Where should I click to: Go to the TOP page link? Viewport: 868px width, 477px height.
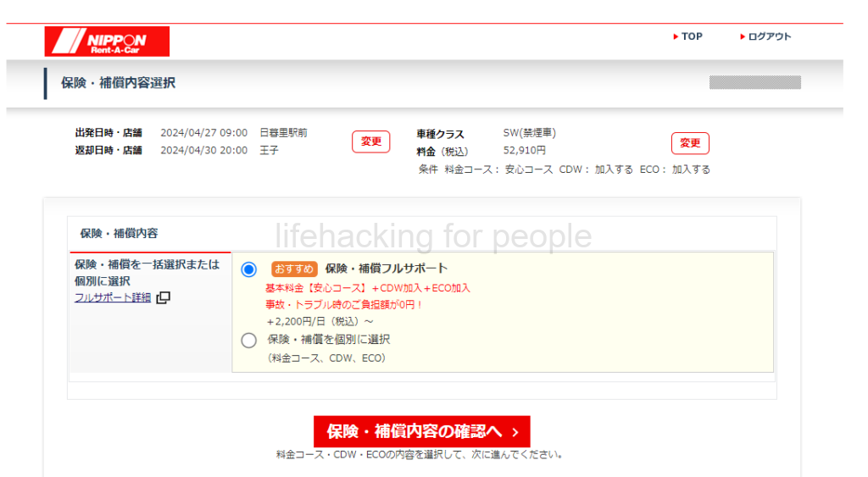coord(692,37)
